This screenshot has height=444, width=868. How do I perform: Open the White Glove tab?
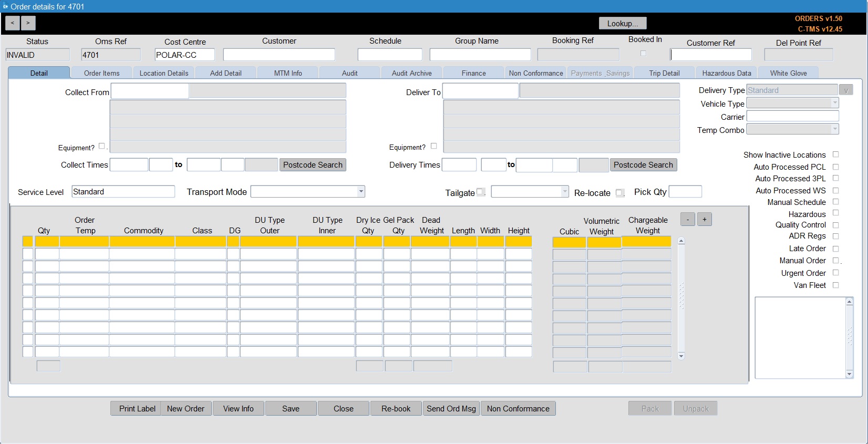click(x=789, y=73)
